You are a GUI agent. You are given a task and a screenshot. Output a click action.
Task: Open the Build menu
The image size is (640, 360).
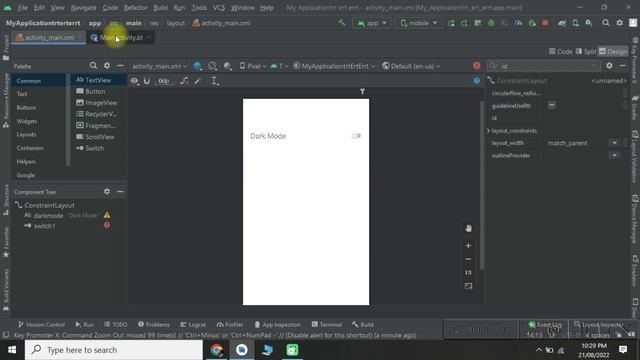(160, 8)
